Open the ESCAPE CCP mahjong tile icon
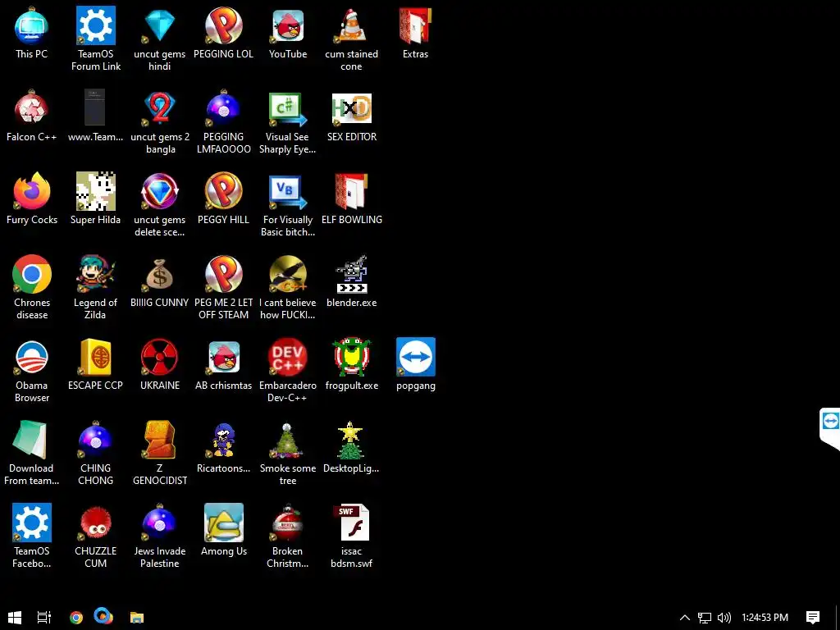 click(95, 357)
